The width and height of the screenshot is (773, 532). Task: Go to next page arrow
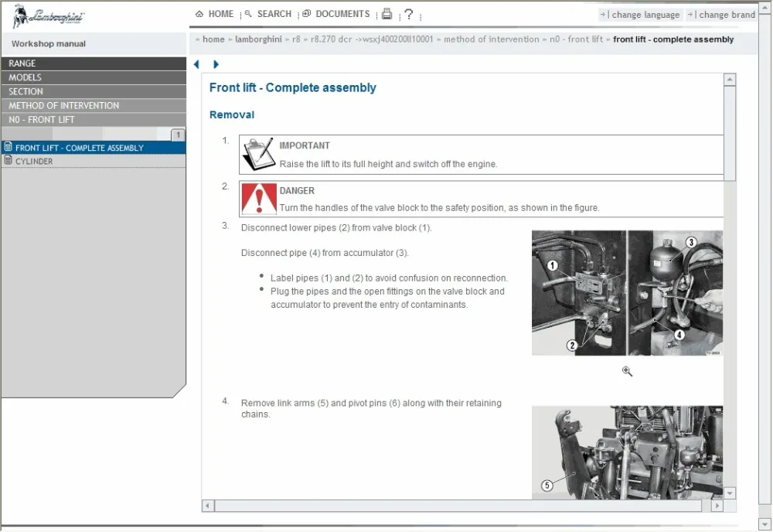216,64
